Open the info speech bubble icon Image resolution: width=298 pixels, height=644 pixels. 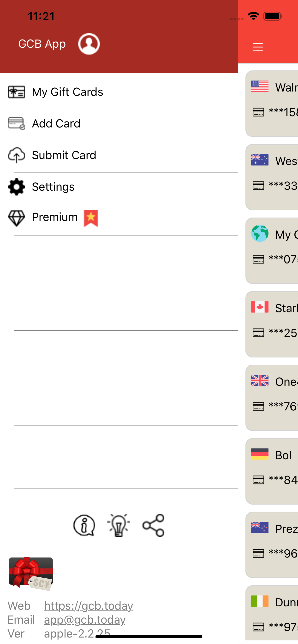tap(84, 525)
